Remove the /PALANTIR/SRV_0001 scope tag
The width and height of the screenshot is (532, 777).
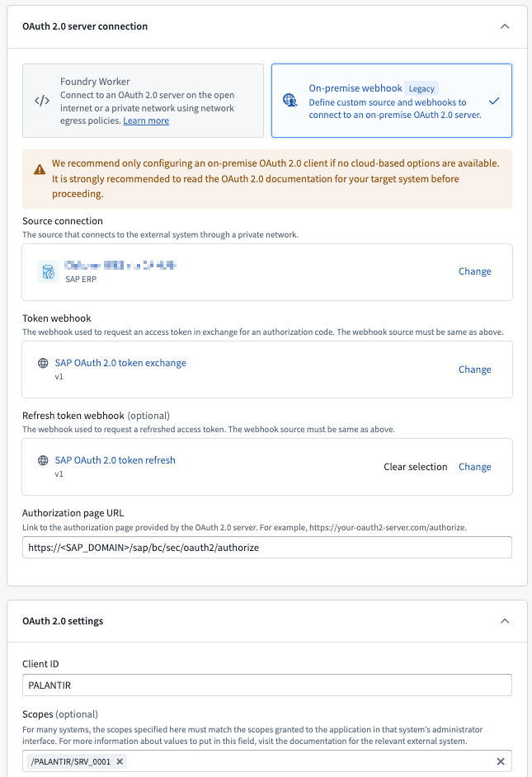(x=120, y=761)
